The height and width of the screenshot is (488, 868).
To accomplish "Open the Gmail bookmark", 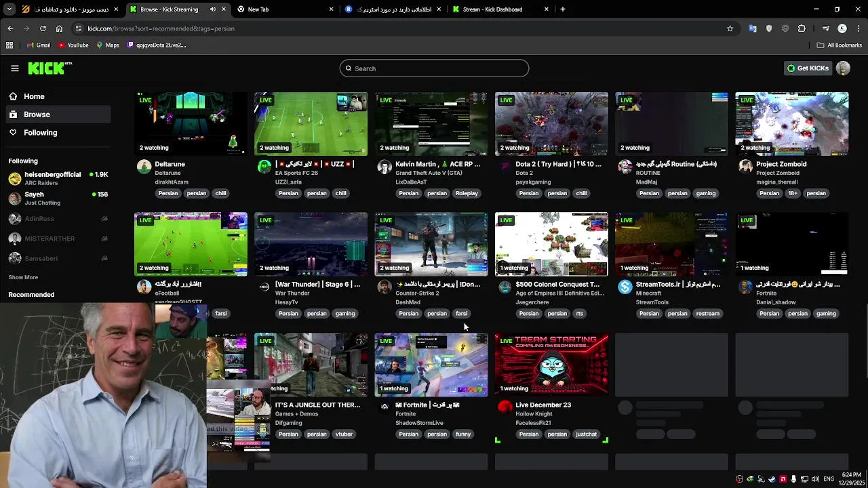I will pos(39,45).
